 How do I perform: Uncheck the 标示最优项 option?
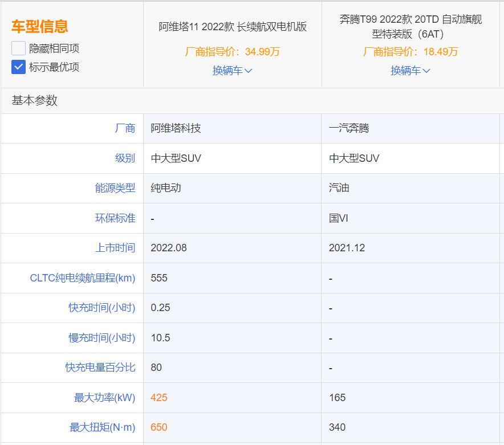pos(18,67)
